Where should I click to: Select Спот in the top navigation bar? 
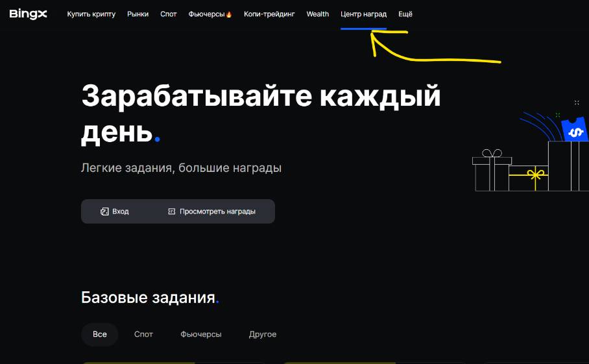click(x=169, y=14)
